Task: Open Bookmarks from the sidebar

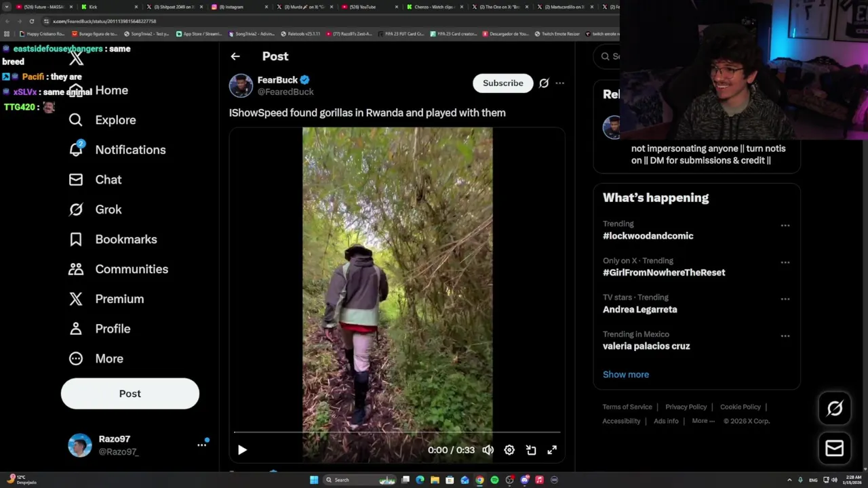Action: click(x=113, y=239)
